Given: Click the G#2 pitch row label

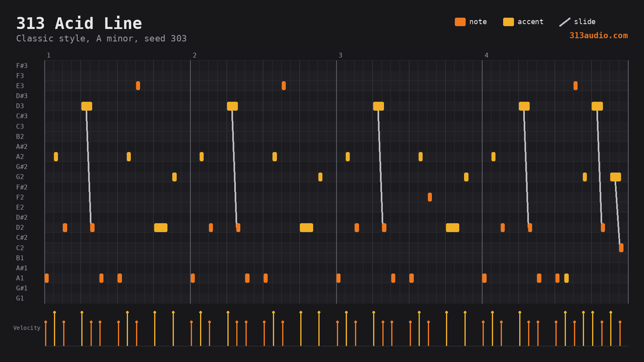Looking at the screenshot, I should (x=22, y=167).
